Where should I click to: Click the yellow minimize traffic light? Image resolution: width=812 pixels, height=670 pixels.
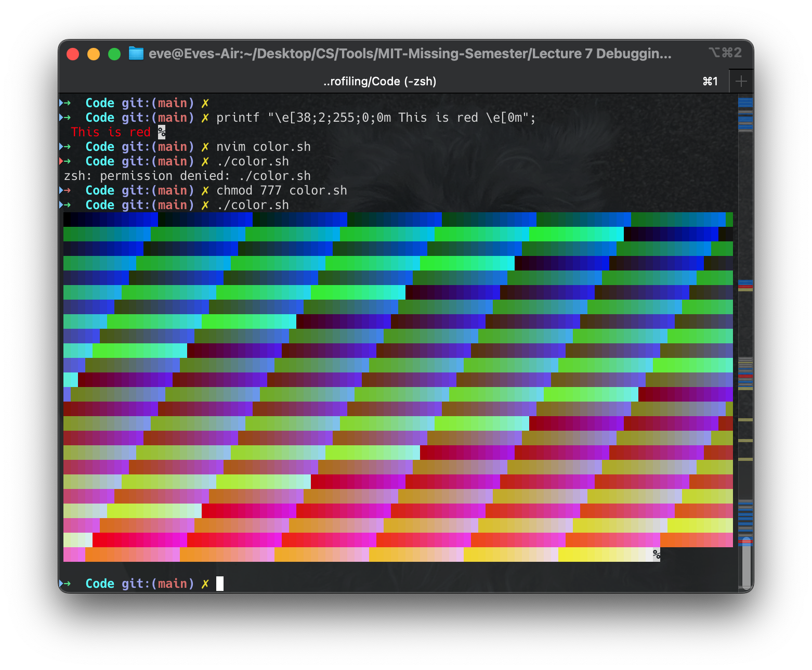click(94, 53)
